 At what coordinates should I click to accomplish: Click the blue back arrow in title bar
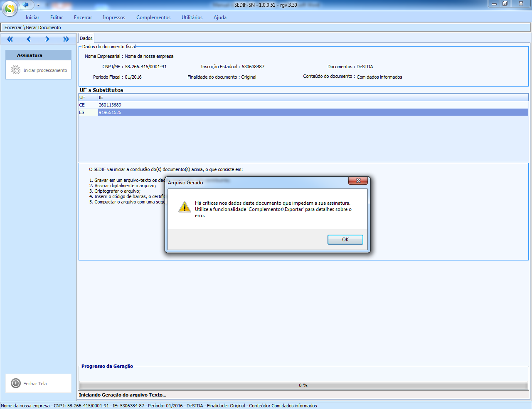(26, 5)
